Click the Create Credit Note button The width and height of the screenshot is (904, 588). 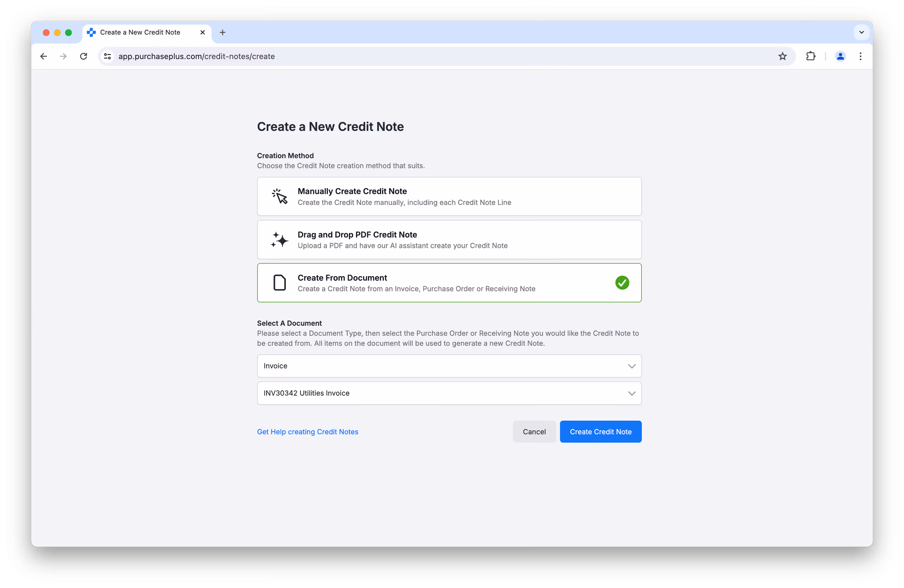pos(600,432)
